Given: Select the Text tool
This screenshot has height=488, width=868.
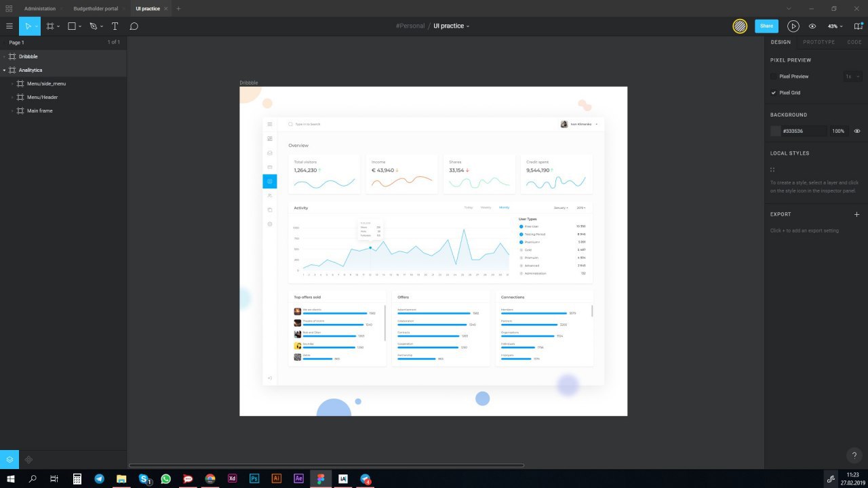Looking at the screenshot, I should (115, 26).
